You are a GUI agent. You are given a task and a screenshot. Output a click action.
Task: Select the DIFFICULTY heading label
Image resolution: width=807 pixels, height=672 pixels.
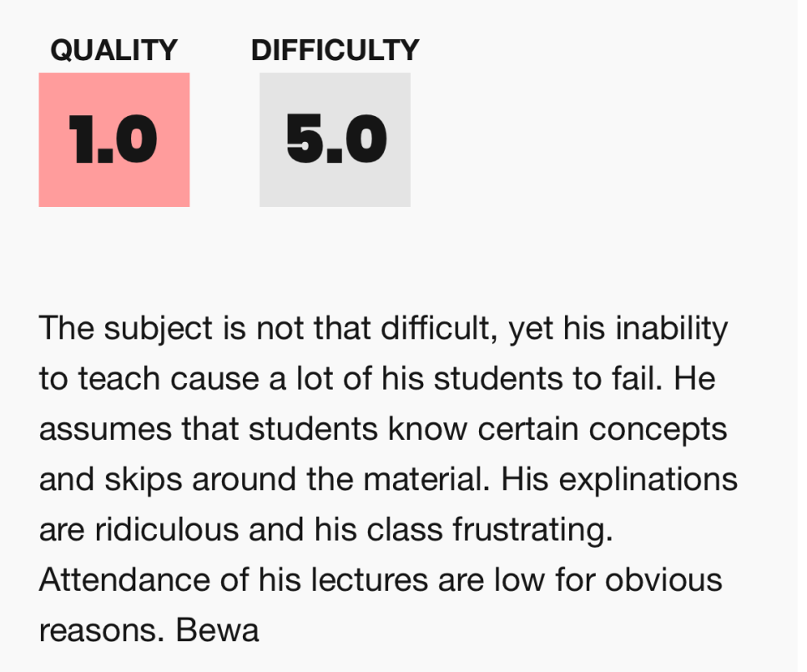[x=335, y=50]
